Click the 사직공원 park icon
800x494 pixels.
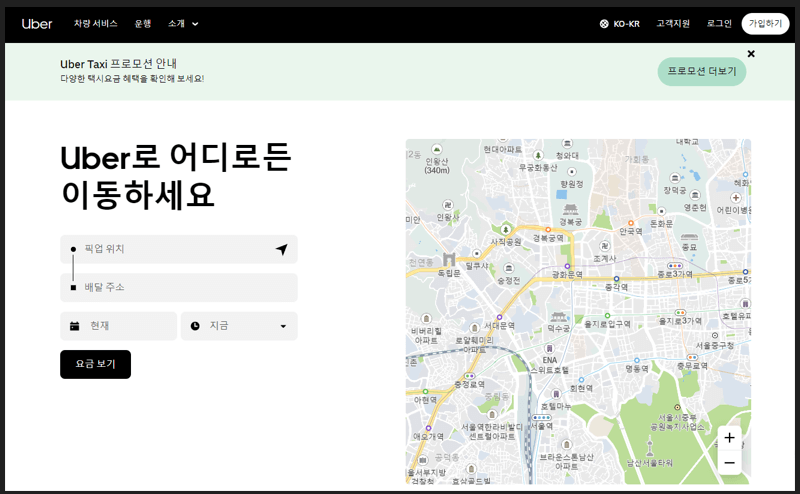[x=506, y=230]
